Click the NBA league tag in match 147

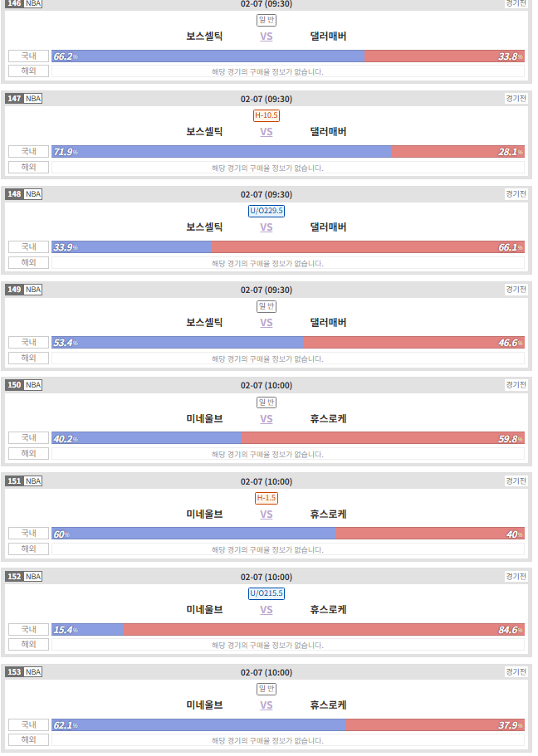click(33, 99)
